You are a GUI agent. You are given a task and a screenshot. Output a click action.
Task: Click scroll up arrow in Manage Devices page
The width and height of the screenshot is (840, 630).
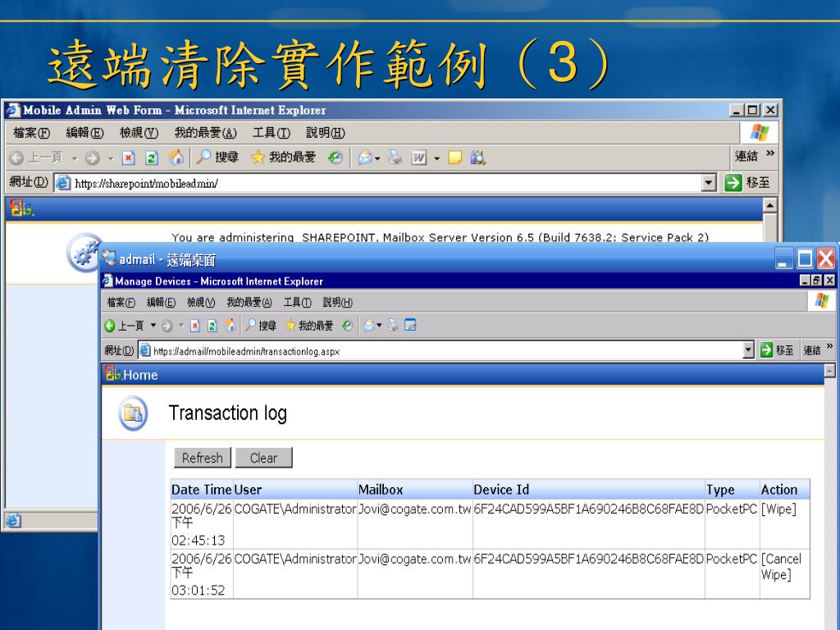point(830,371)
